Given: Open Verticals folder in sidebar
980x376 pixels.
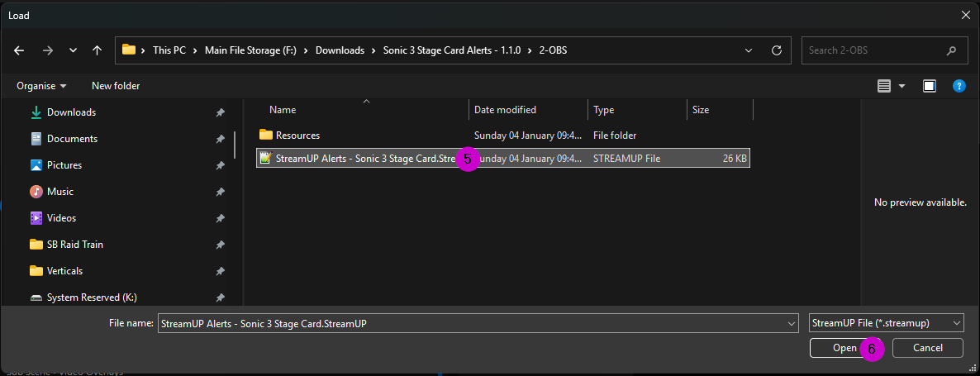Looking at the screenshot, I should click(64, 270).
